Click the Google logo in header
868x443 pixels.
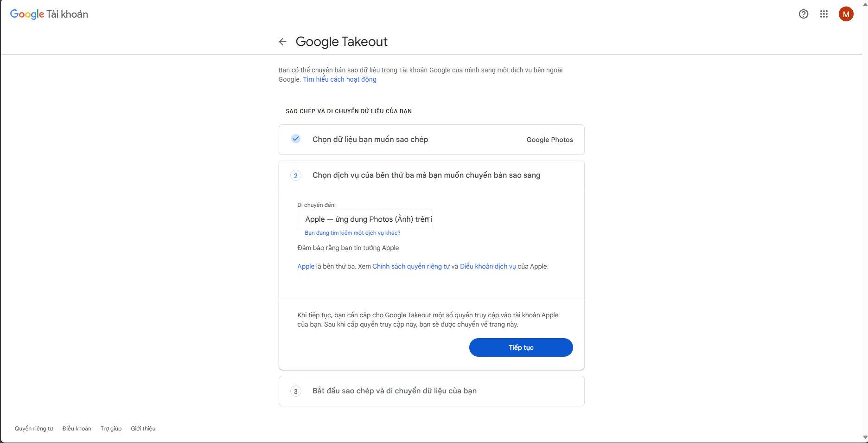point(27,14)
